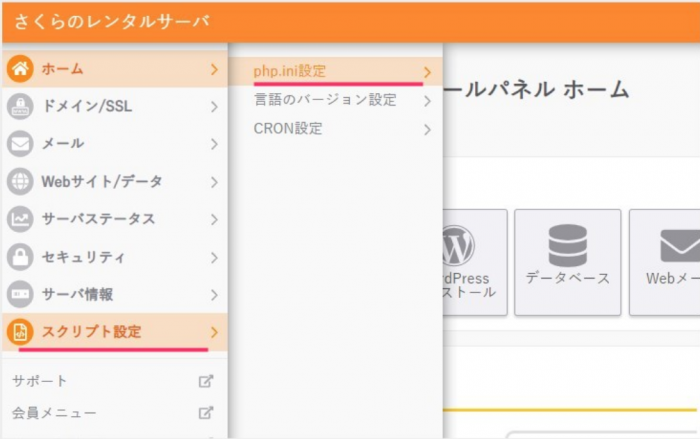Click the external link icon beside サポート
700x439 pixels.
206,381
